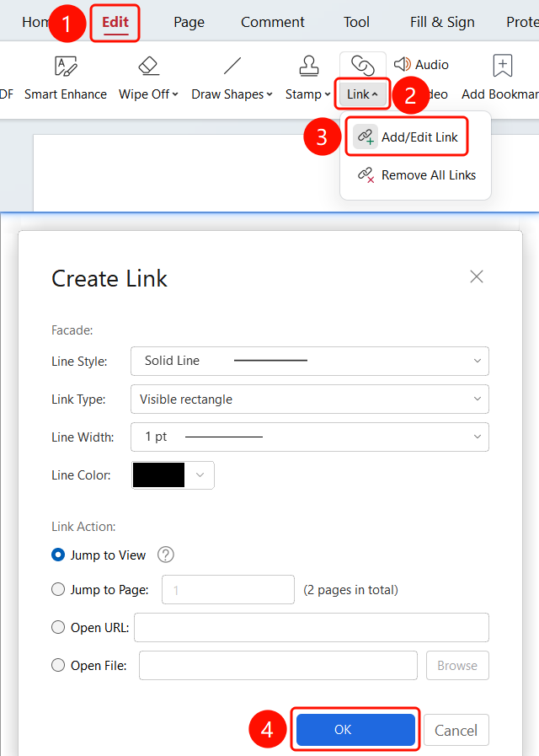
Task: Select the Tool tab
Action: 356,22
